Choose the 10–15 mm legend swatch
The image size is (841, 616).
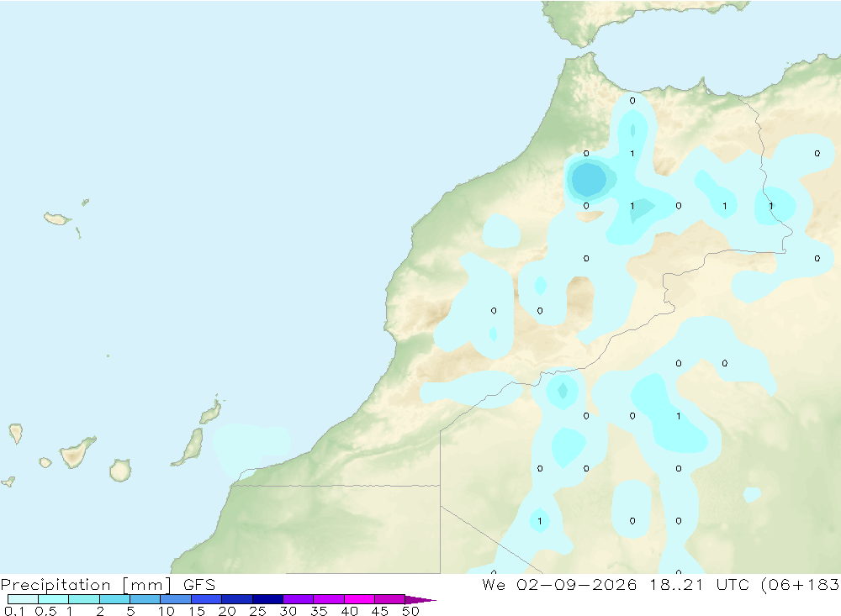176,599
